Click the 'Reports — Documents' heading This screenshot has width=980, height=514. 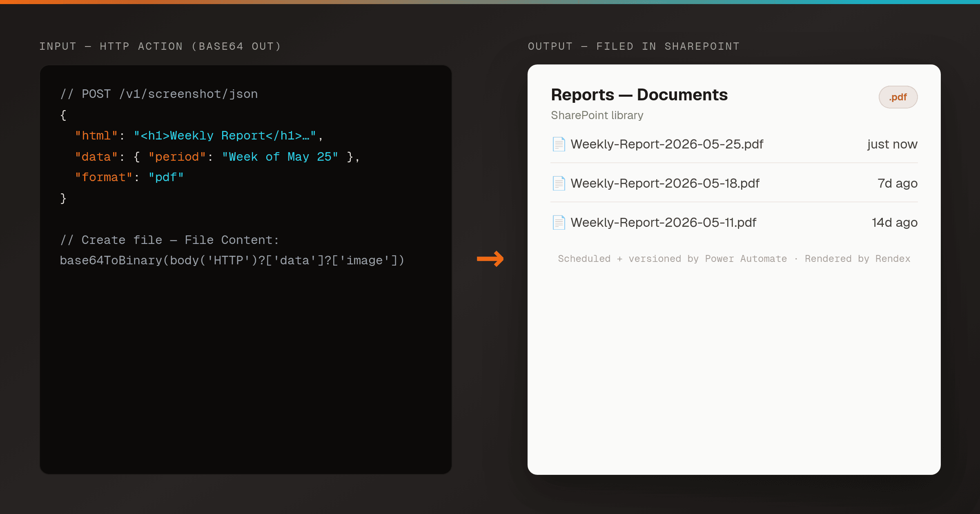639,95
